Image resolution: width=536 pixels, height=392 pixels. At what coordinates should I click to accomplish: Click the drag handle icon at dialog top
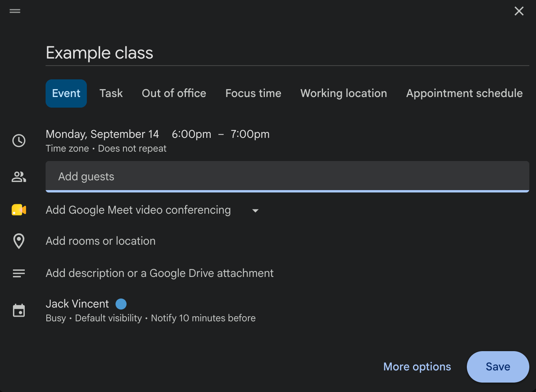point(15,11)
